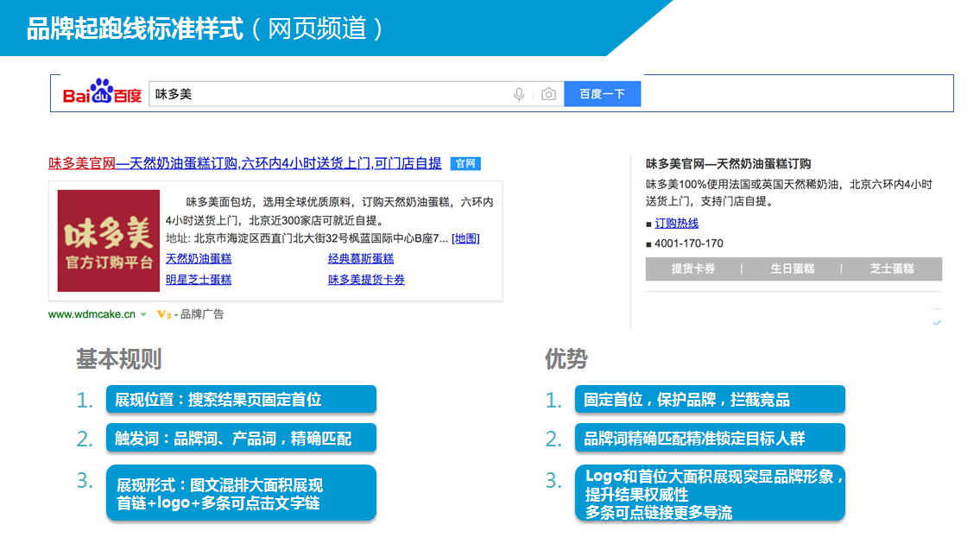Click the 味多美 red logo thumbnail
The image size is (980, 550).
[x=109, y=241]
